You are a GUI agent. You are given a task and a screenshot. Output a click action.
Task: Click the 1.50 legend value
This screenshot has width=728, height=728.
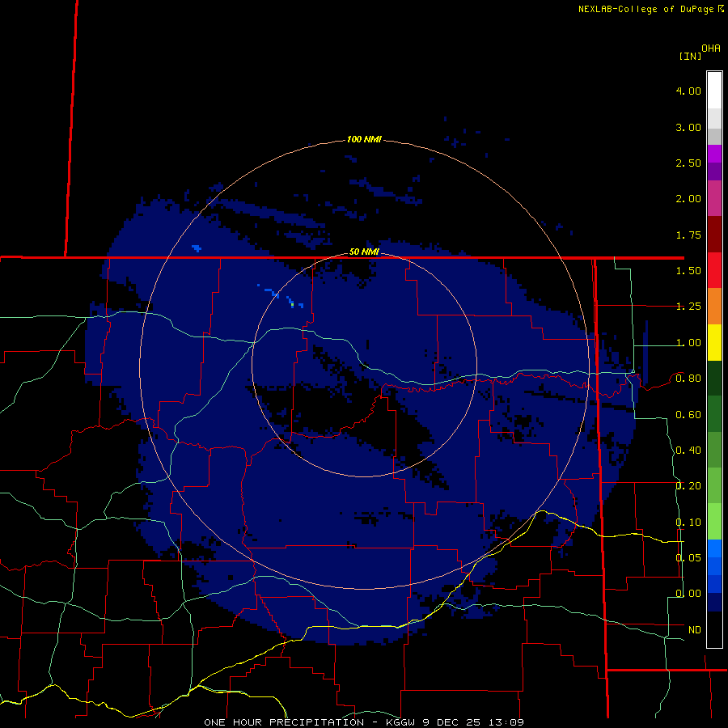[688, 271]
